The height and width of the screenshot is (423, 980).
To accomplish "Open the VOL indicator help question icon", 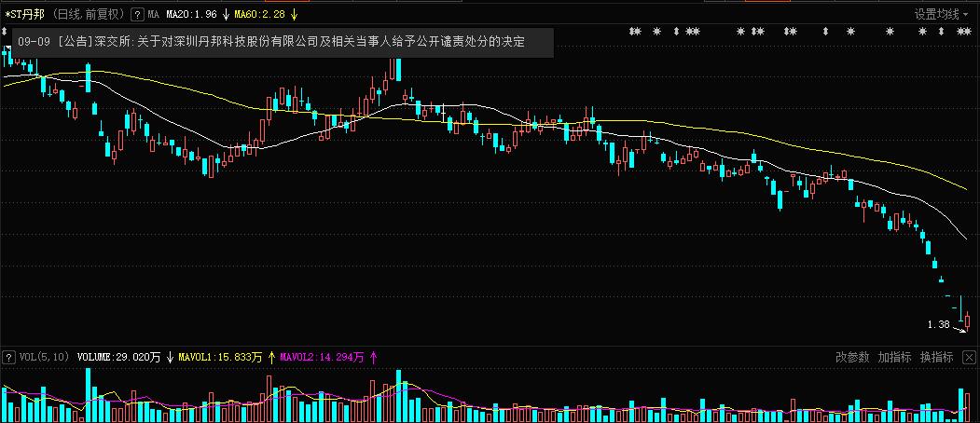I will (8, 358).
